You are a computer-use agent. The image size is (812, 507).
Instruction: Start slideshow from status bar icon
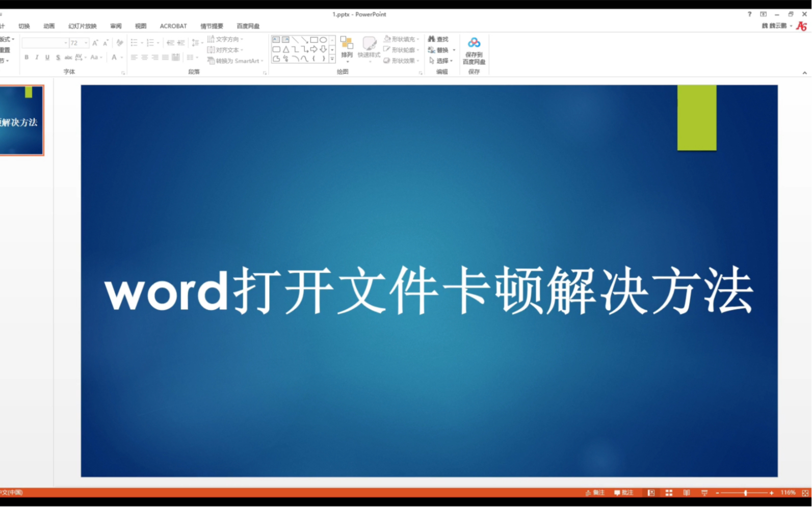click(704, 493)
